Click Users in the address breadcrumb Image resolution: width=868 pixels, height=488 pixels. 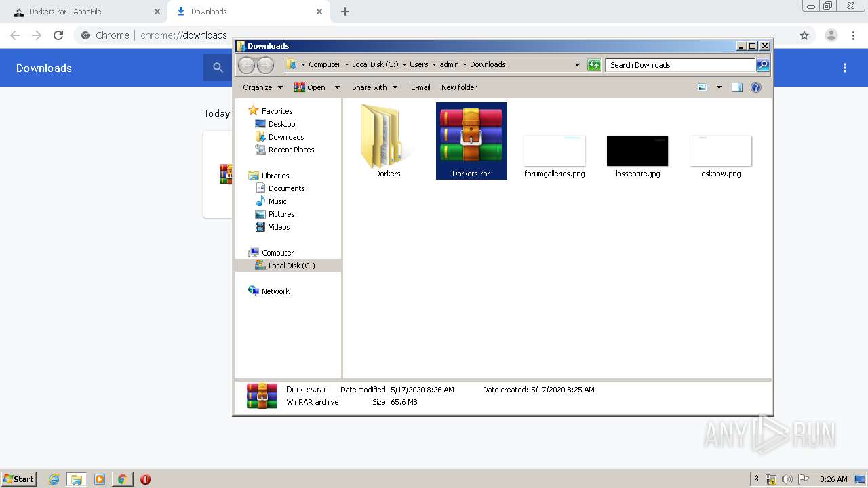(418, 64)
